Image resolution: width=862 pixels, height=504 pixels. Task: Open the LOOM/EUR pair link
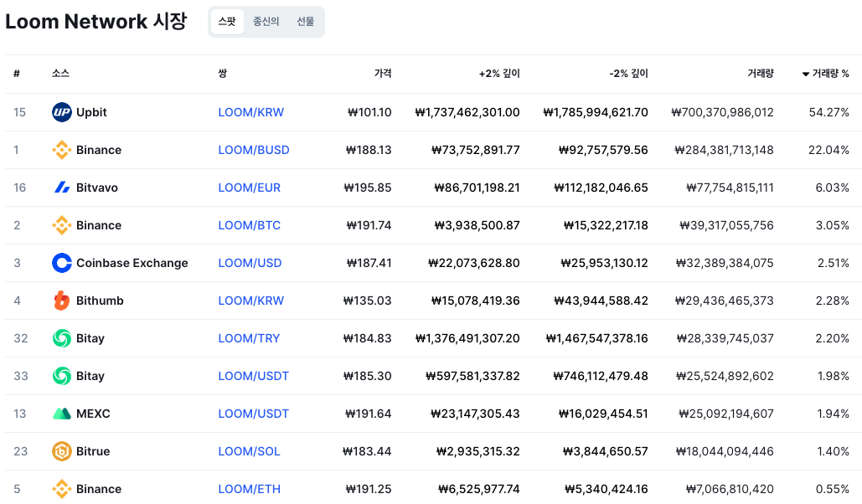(x=249, y=188)
